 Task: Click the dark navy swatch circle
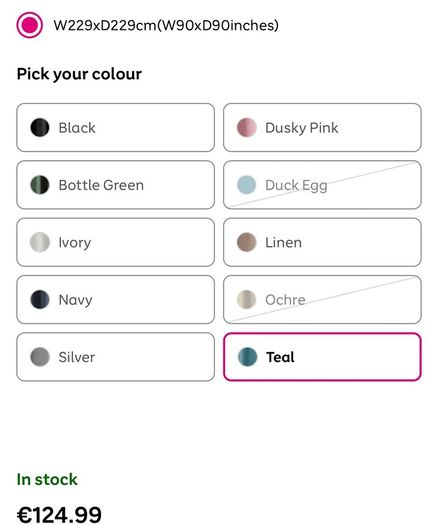click(40, 299)
